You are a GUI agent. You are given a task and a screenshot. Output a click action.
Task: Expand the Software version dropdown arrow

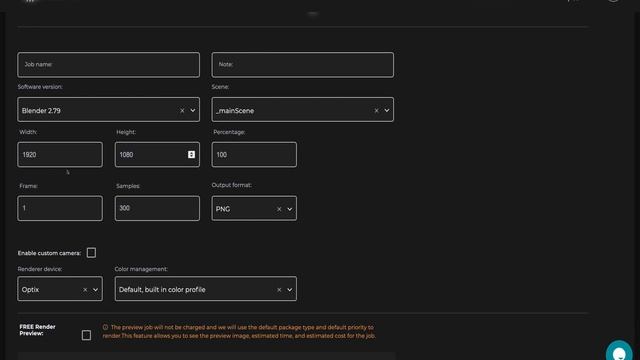[193, 111]
